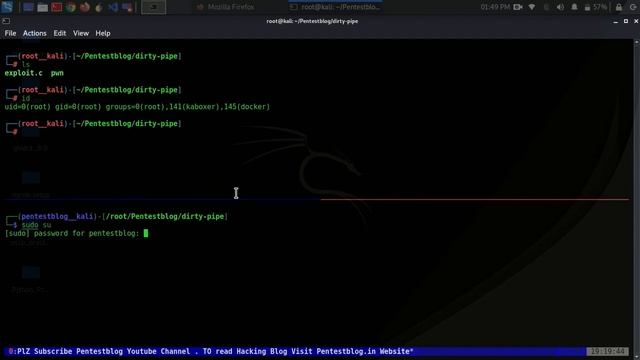Open the volume speaker tray icon
The image size is (640, 360).
(x=560, y=7)
